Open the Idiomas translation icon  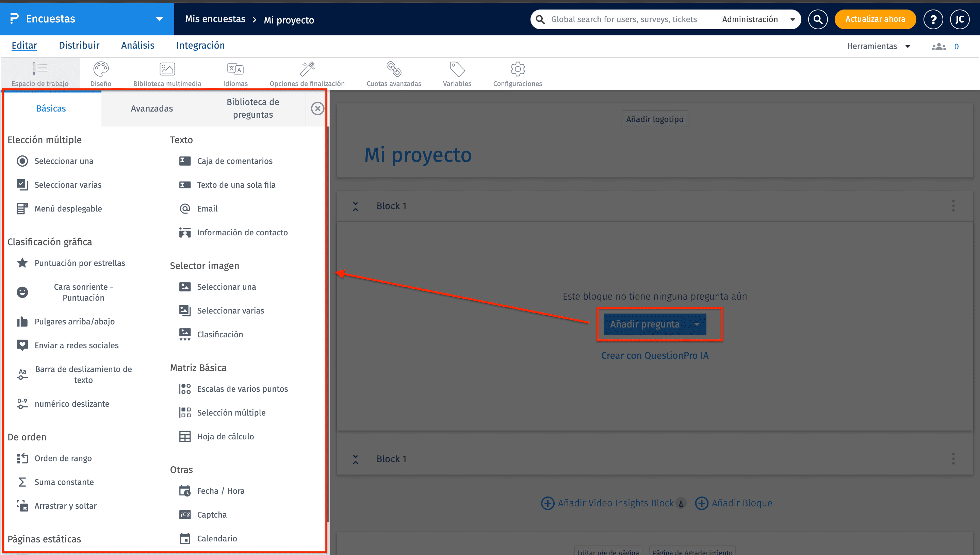click(x=235, y=69)
